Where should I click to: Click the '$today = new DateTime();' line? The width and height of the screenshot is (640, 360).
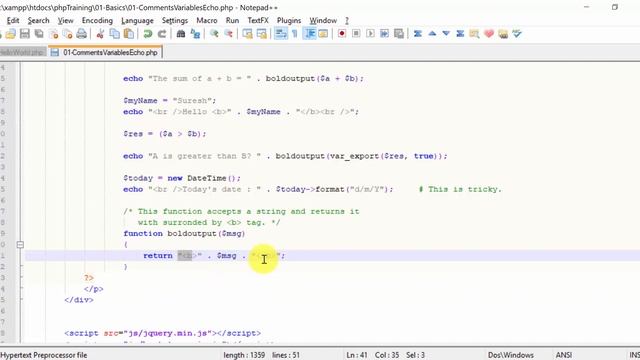coord(182,178)
